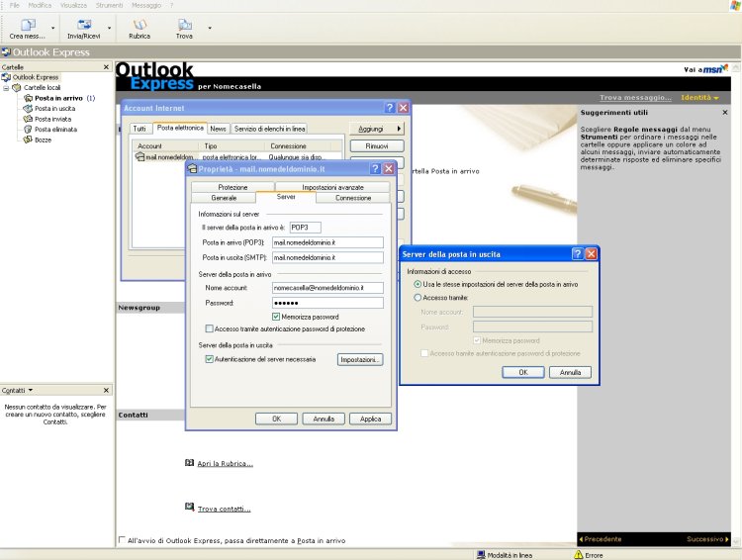Image resolution: width=742 pixels, height=560 pixels.
Task: Switch to Impostazioni avanzate tab
Action: pyautogui.click(x=332, y=187)
